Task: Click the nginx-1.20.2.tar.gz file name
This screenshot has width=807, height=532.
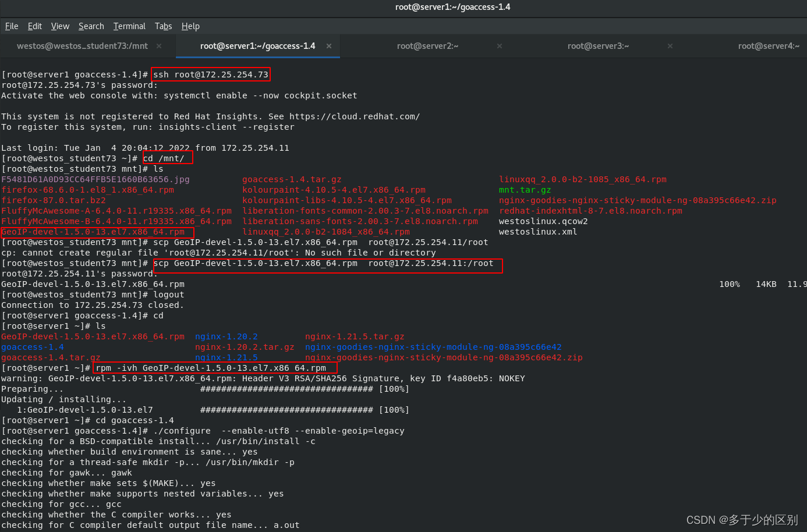Action: [245, 347]
